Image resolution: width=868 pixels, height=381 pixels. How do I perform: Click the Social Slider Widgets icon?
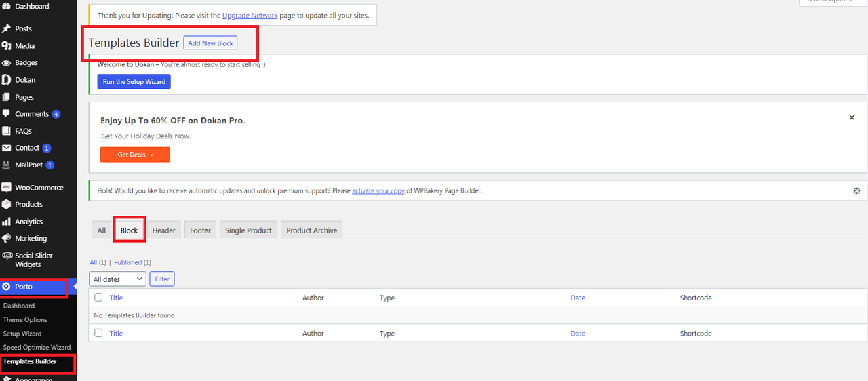point(6,256)
